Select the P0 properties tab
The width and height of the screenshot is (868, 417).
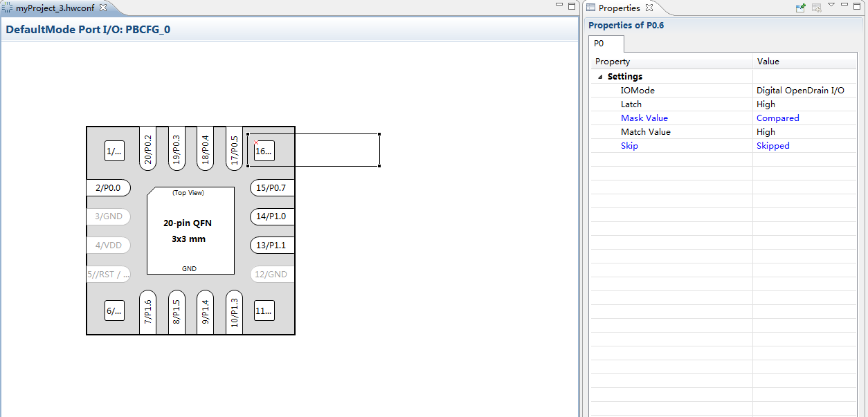(x=606, y=44)
